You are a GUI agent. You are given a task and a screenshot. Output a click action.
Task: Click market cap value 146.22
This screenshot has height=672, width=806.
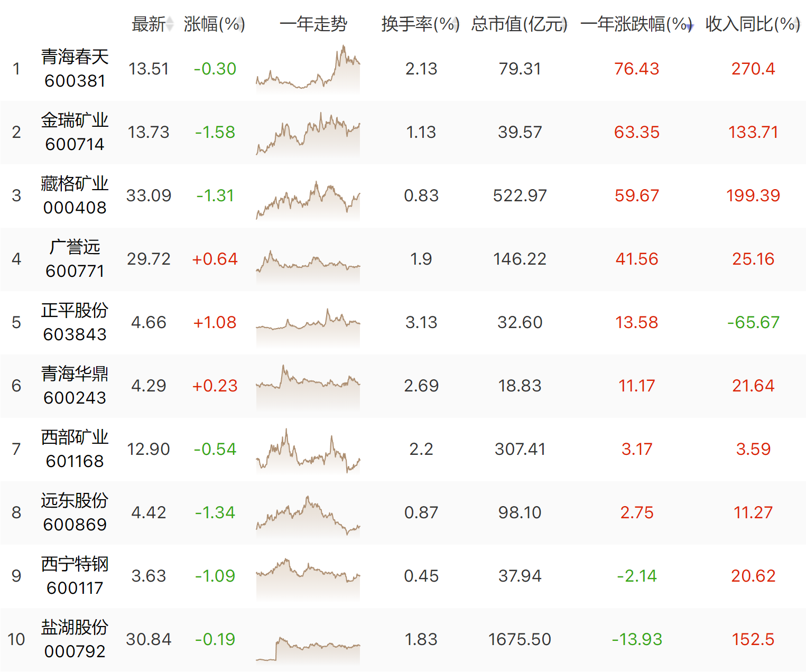[x=520, y=259]
